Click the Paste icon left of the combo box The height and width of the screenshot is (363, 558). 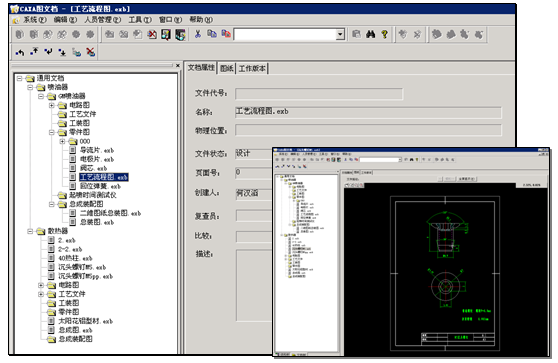coord(226,34)
